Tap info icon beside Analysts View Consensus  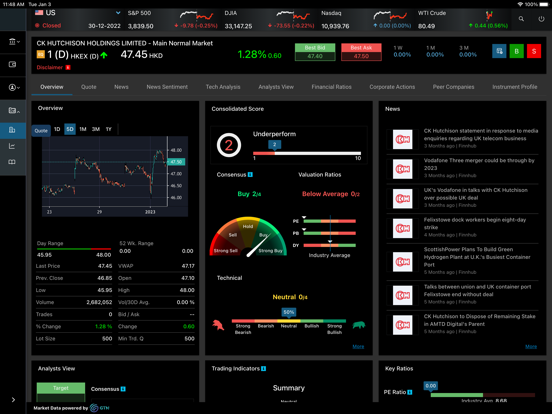point(123,389)
